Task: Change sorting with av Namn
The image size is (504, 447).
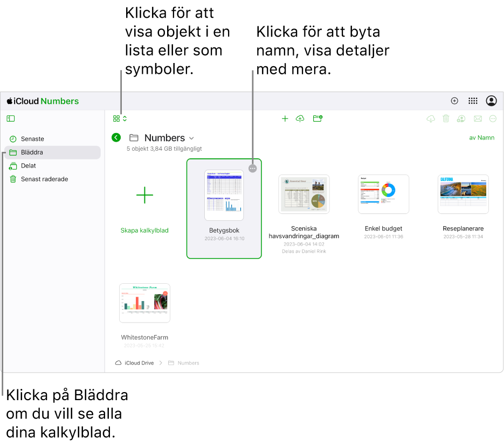Action: click(x=481, y=137)
